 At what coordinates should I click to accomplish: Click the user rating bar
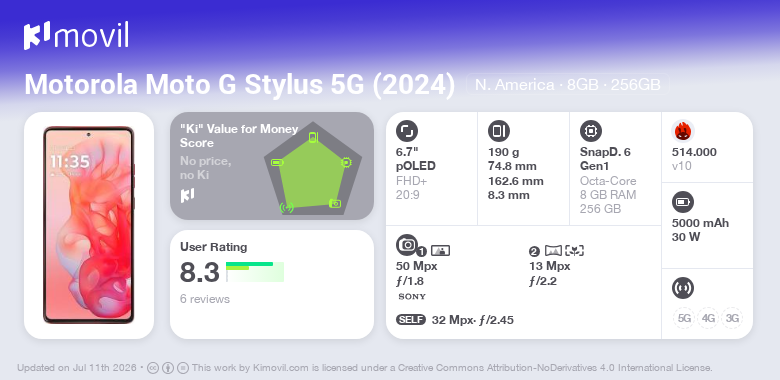255,272
